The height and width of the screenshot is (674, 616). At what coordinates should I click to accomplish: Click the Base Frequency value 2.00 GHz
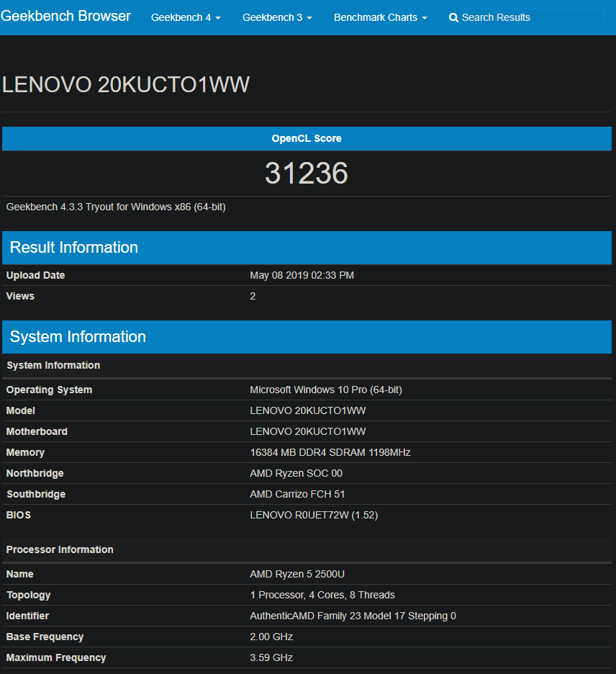[271, 637]
